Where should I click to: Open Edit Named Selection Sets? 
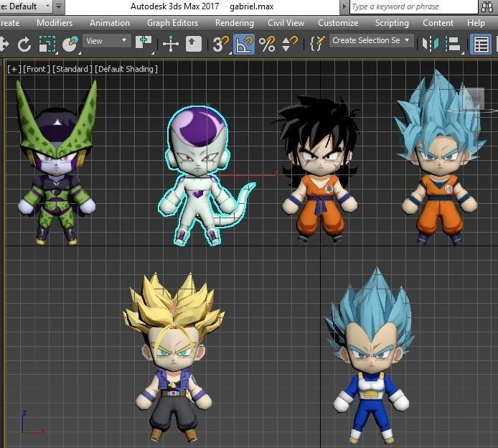(316, 44)
